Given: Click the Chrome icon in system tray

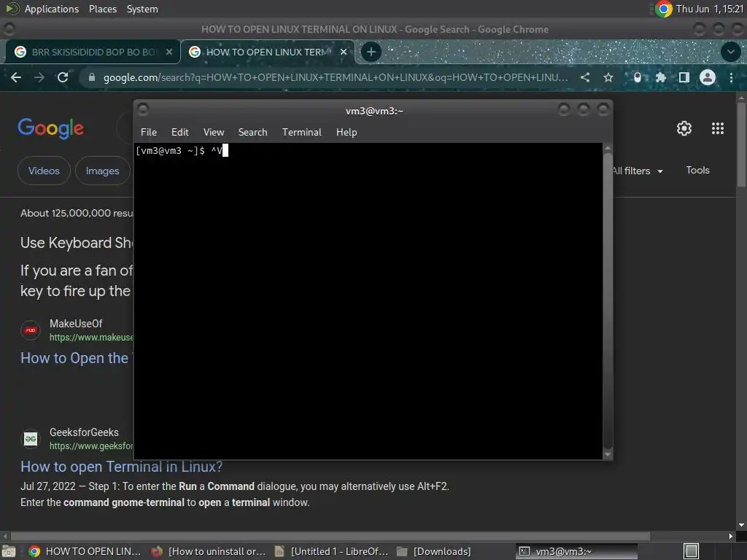Looking at the screenshot, I should point(663,9).
